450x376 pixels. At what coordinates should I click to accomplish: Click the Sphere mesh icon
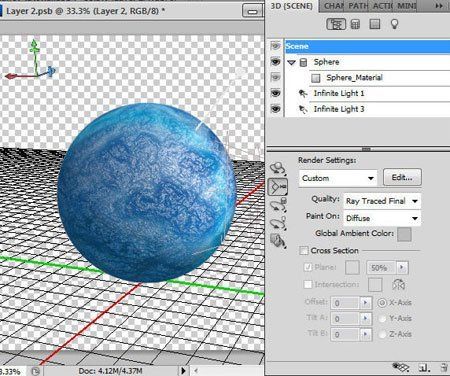point(303,62)
